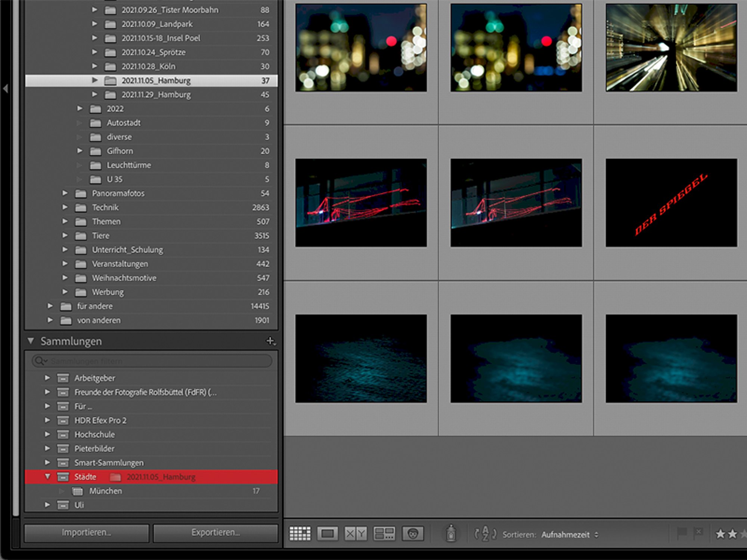Collapse the left panel with the edge arrow
Screen dimensions: 747x560
pos(5,89)
